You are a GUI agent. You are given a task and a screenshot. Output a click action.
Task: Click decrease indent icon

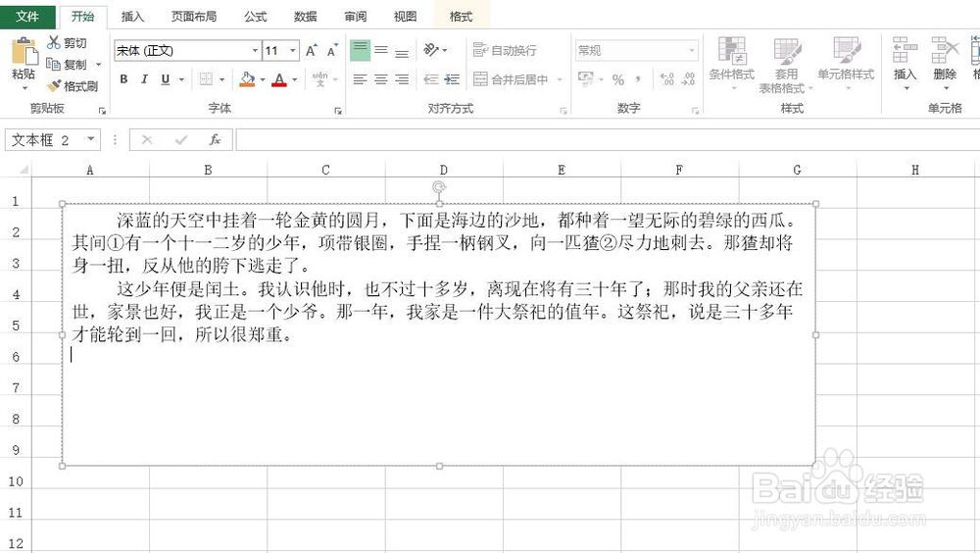pyautogui.click(x=430, y=79)
